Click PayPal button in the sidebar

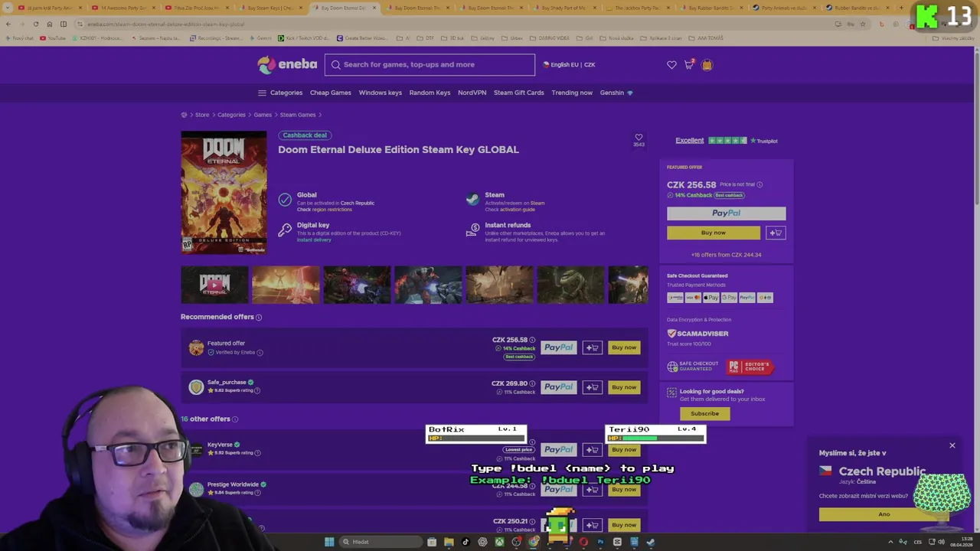pos(726,214)
